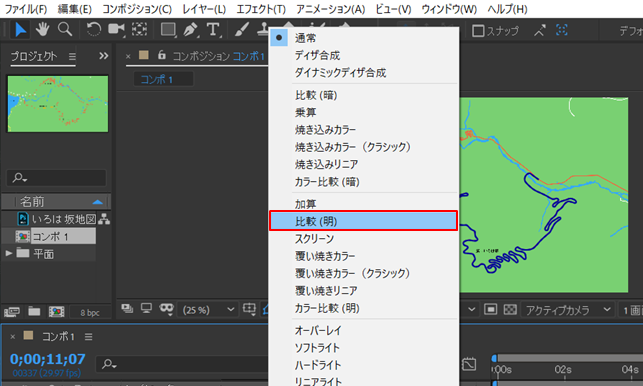Open the エフェクト(T) menu
643x386 pixels.
pos(261,9)
